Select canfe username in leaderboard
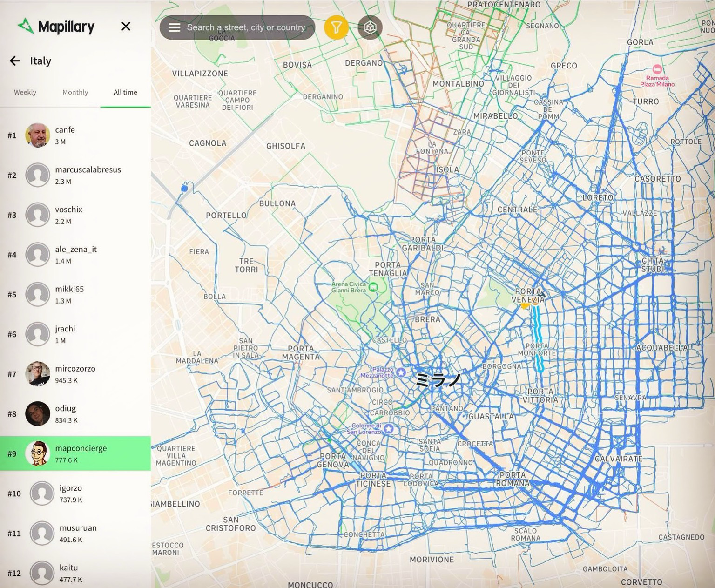Viewport: 715px width, 588px height. 65,130
